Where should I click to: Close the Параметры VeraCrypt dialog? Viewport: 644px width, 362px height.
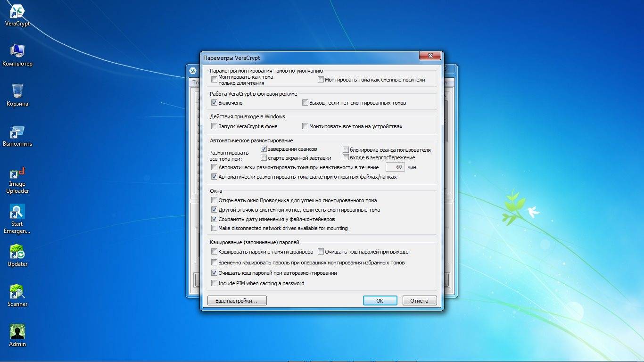click(430, 57)
